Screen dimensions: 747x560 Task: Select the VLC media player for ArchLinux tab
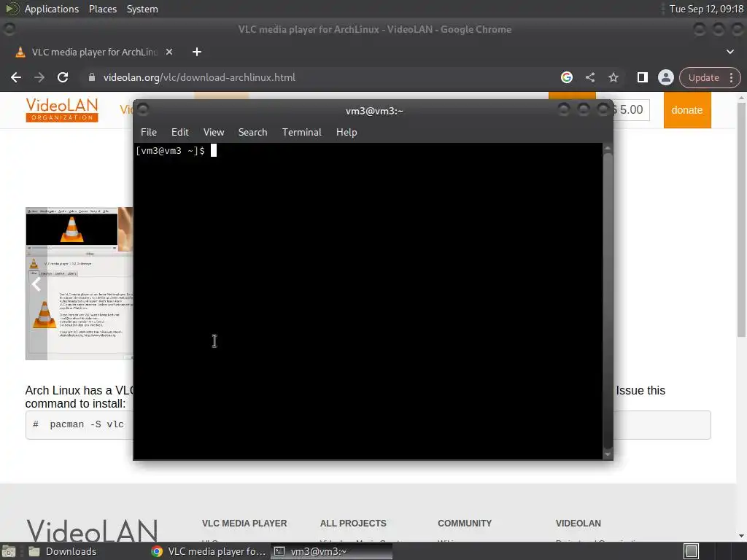pyautogui.click(x=94, y=52)
